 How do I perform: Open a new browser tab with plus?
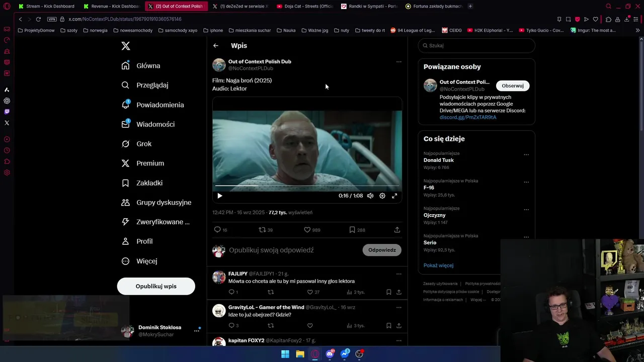click(x=470, y=6)
